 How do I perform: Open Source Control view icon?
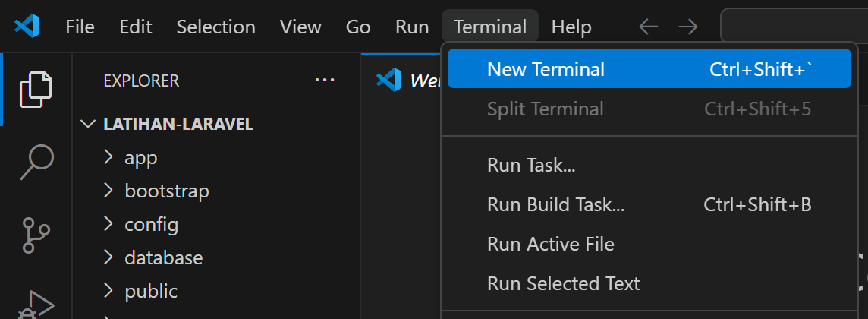pyautogui.click(x=36, y=235)
